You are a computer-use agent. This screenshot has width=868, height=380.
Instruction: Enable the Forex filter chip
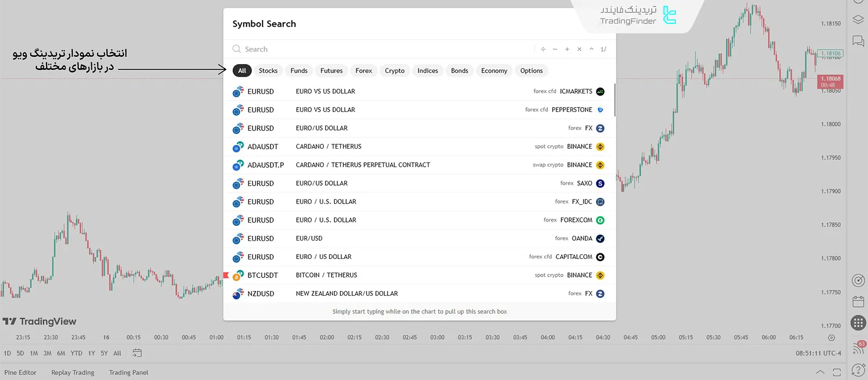pos(363,71)
